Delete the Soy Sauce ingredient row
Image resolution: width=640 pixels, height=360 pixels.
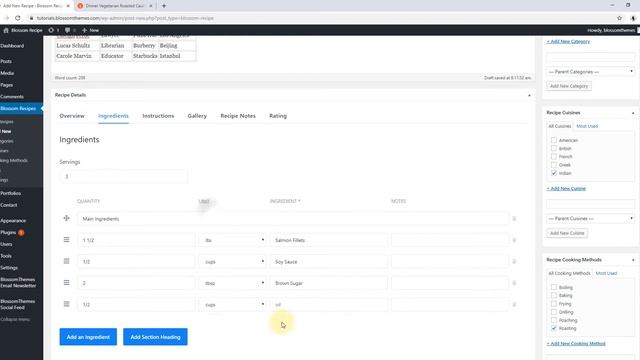pyautogui.click(x=514, y=262)
